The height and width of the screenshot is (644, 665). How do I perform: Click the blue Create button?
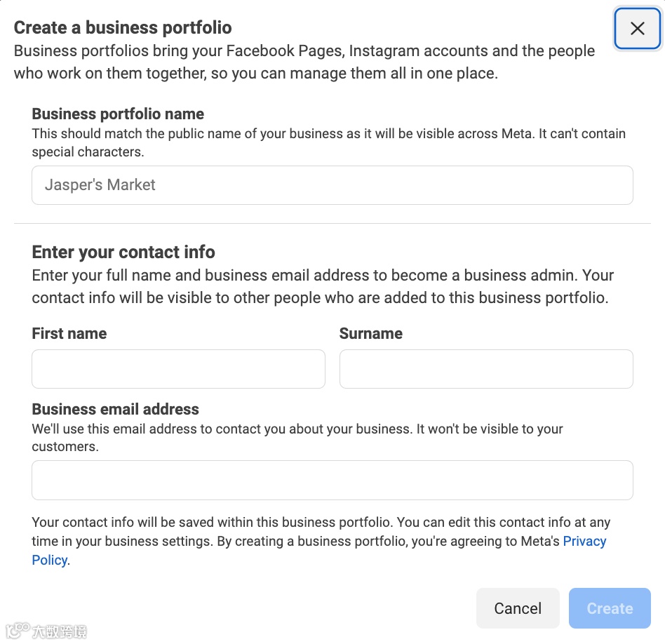pos(609,608)
